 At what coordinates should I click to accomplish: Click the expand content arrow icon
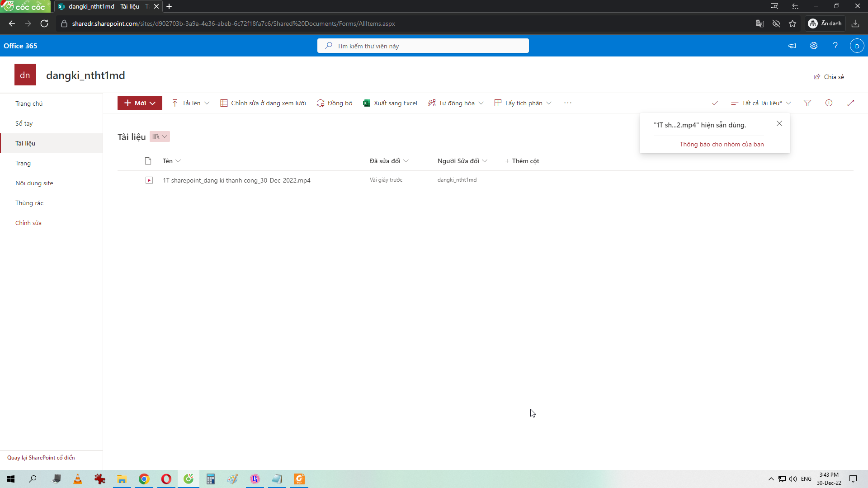click(x=851, y=103)
